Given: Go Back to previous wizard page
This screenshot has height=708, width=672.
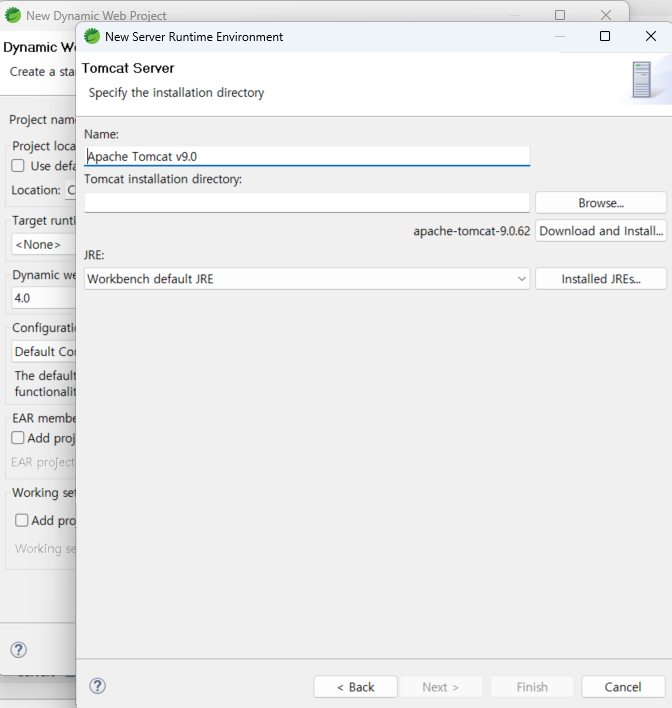Looking at the screenshot, I should 355,687.
